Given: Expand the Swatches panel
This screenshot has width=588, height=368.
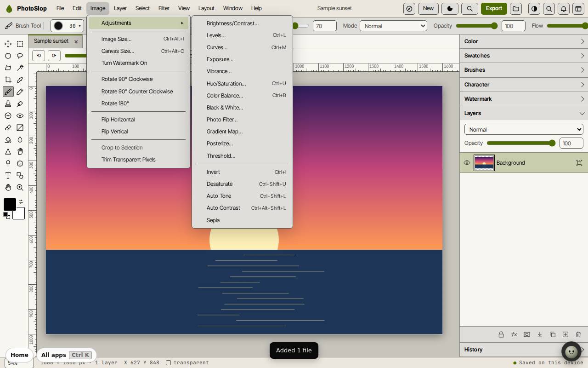Looking at the screenshot, I should (524, 56).
